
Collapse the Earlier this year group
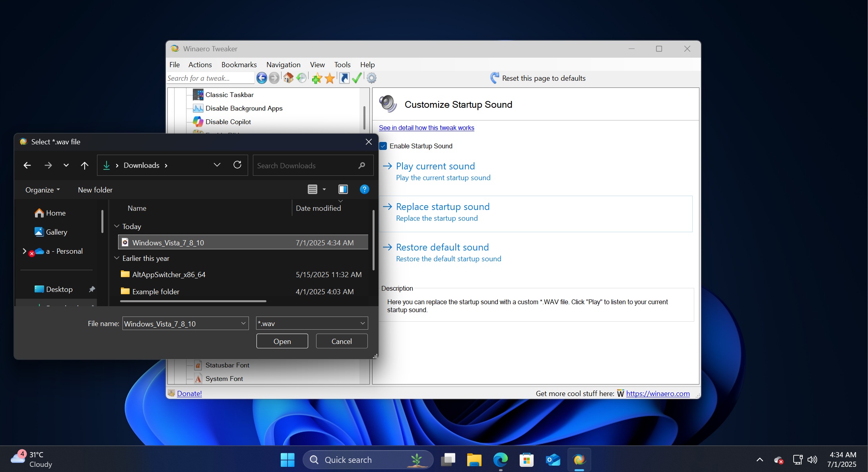[117, 258]
